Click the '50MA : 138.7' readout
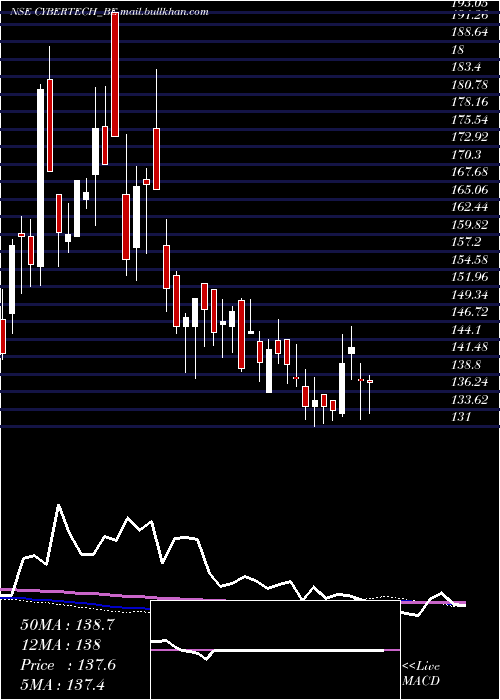The height and width of the screenshot is (700, 500). coord(67,625)
